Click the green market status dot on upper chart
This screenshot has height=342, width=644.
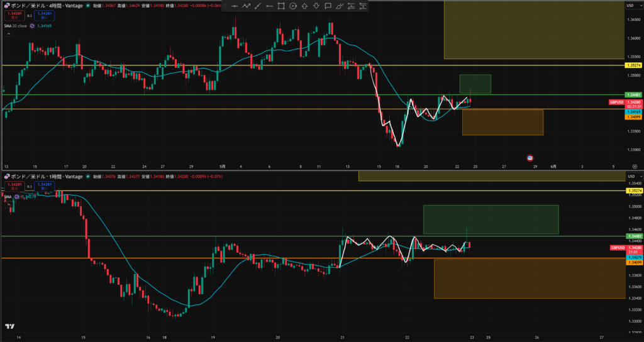click(87, 6)
